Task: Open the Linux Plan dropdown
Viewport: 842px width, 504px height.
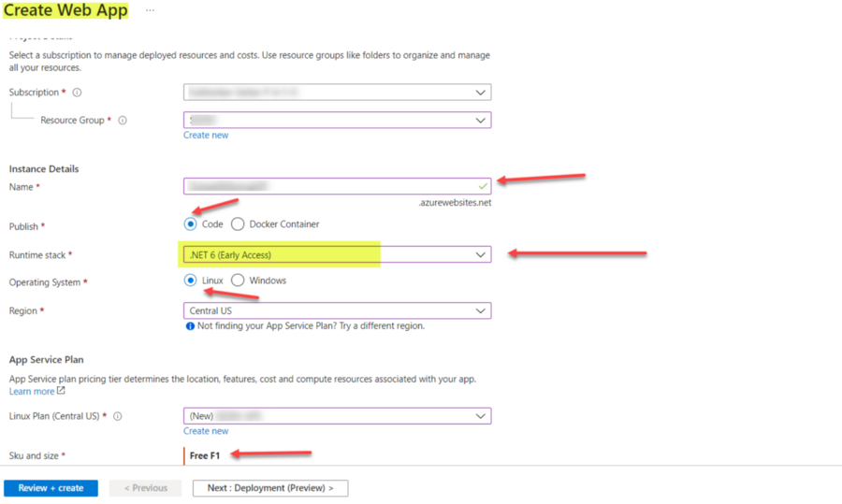Action: 337,416
